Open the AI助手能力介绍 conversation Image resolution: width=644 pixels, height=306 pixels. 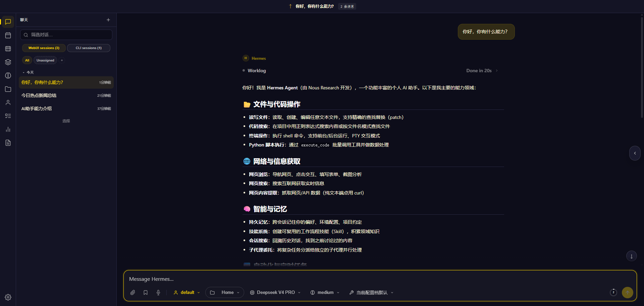(66, 109)
